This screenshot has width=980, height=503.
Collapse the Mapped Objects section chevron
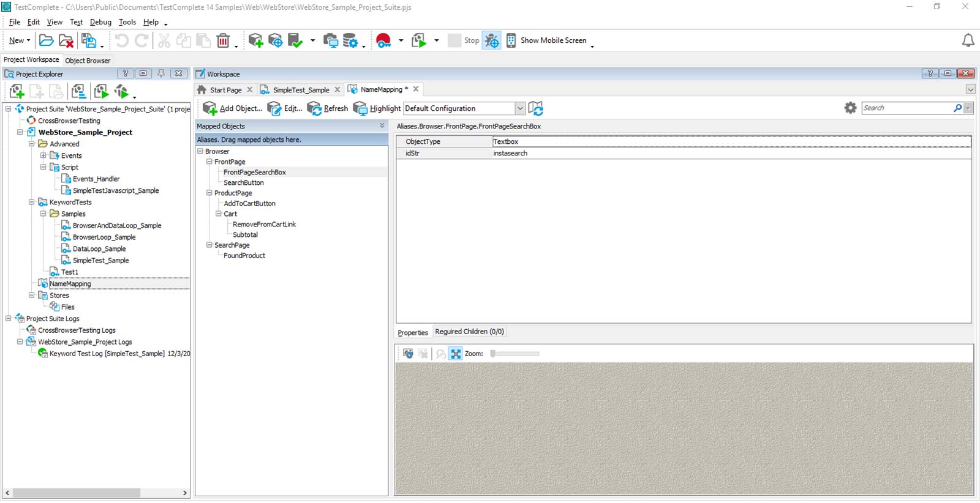click(382, 125)
